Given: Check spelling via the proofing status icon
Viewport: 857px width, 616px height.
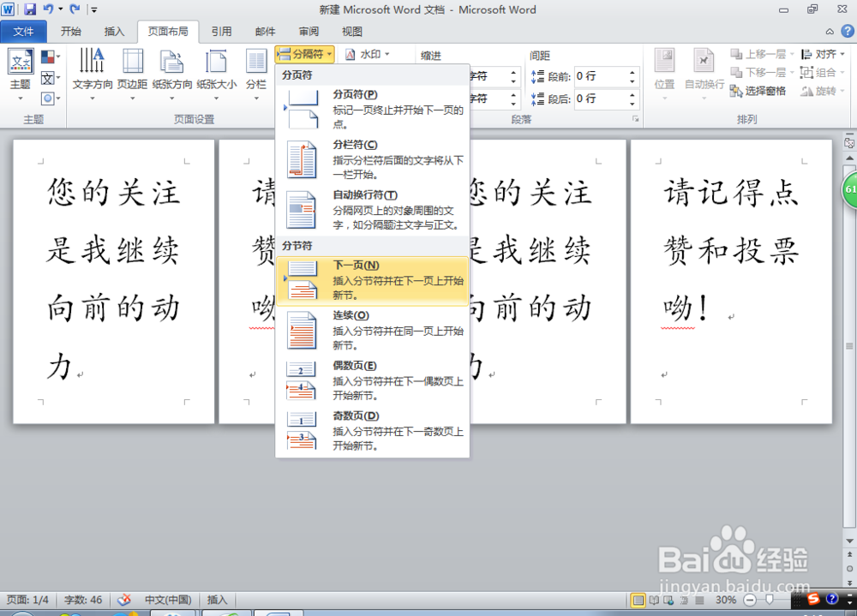Looking at the screenshot, I should [x=123, y=600].
